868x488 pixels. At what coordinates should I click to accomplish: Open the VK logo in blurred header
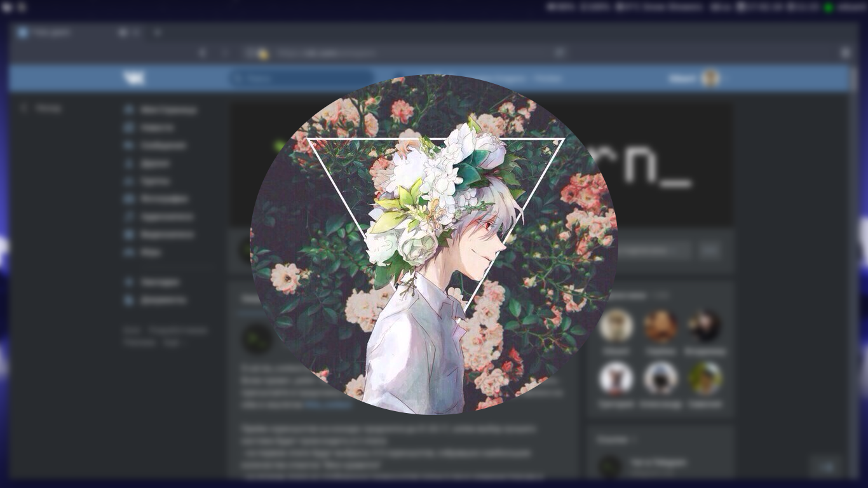click(x=134, y=78)
